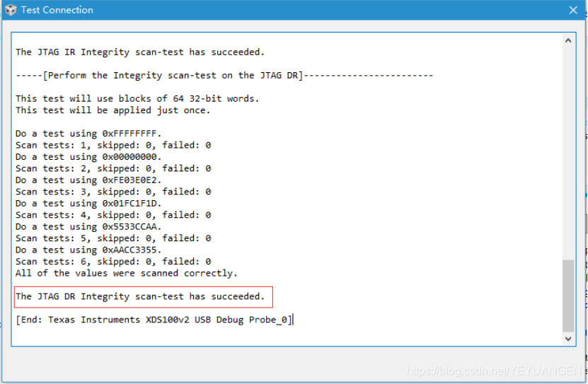This screenshot has height=384, width=588.
Task: Click the "applied just once" line
Action: (x=113, y=110)
